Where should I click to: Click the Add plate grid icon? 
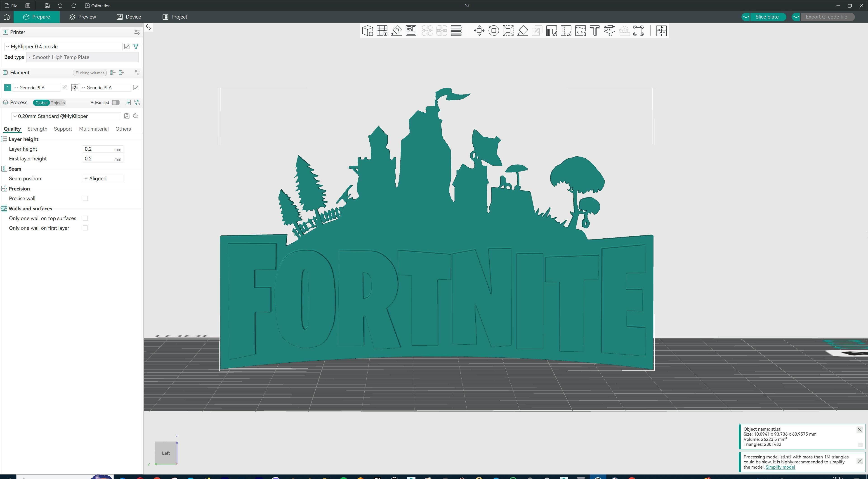382,31
